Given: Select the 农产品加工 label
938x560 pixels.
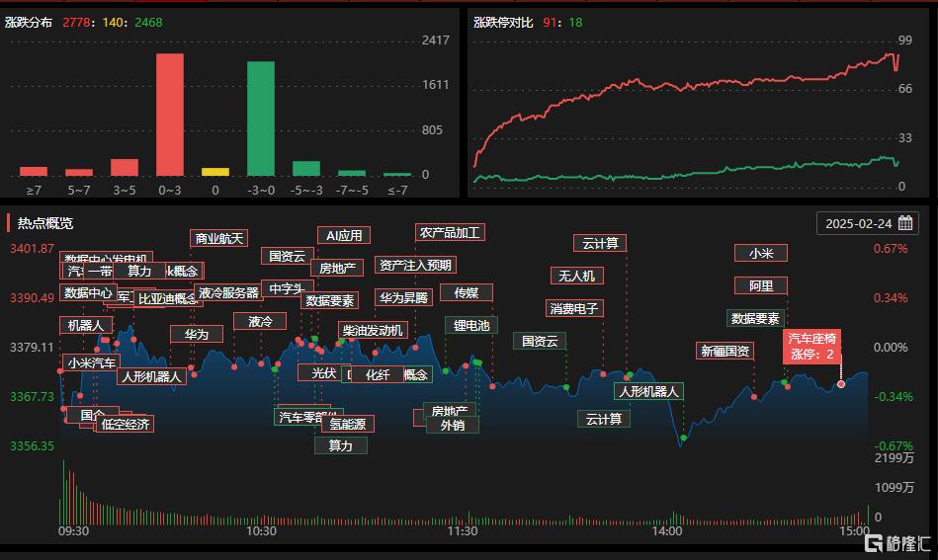Looking at the screenshot, I should (450, 232).
